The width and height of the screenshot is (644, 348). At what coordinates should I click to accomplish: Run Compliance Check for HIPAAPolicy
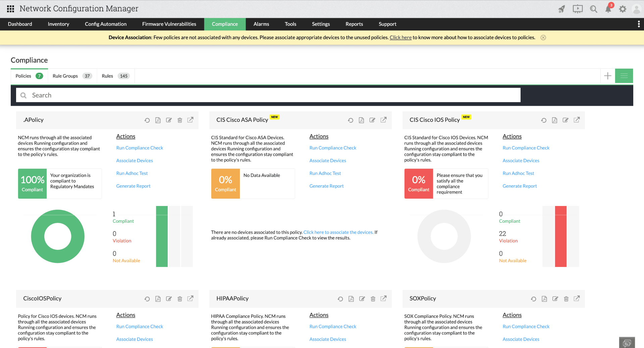coord(333,327)
